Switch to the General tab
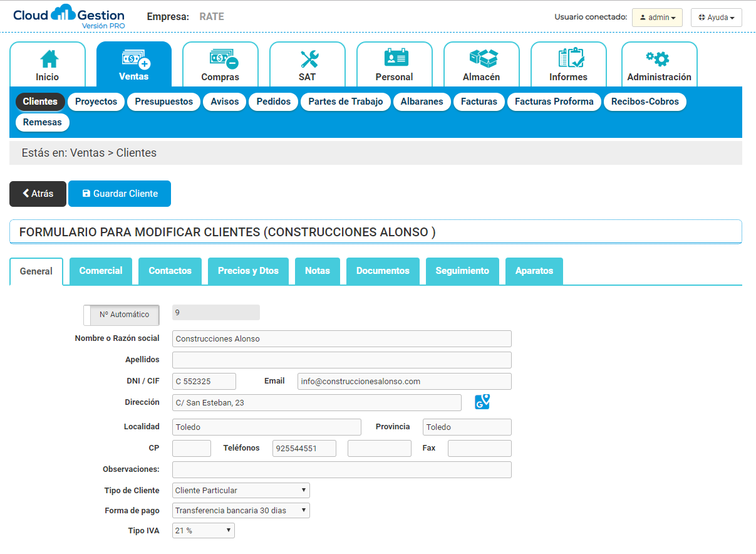The image size is (756, 554). tap(36, 271)
